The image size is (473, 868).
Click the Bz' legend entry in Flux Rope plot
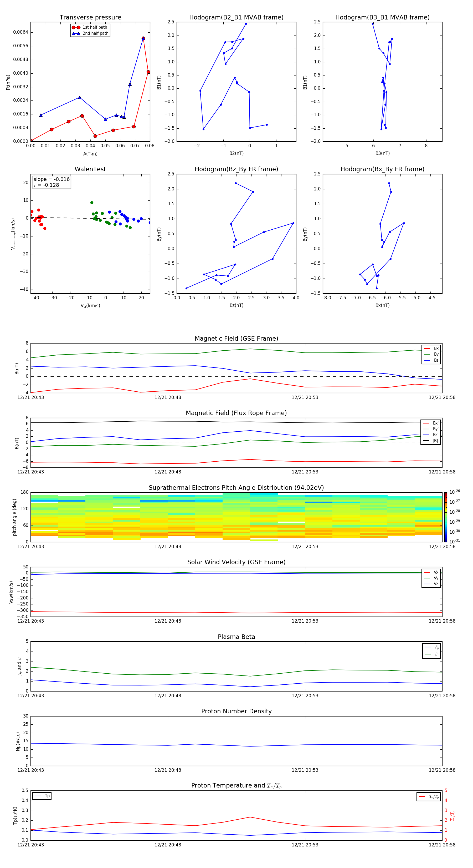(x=431, y=435)
